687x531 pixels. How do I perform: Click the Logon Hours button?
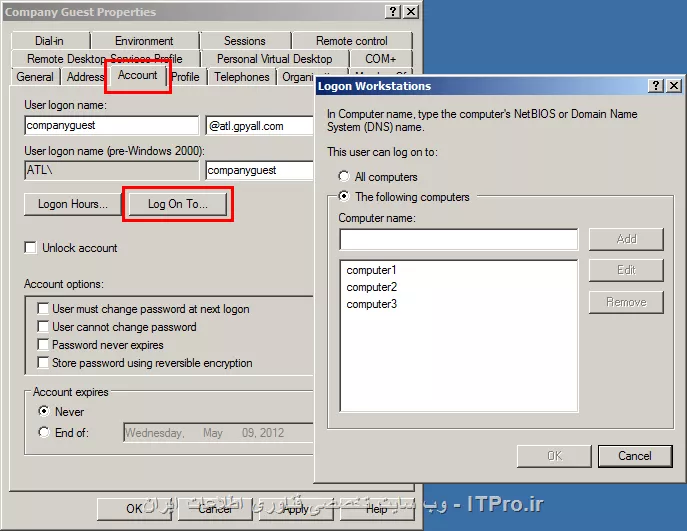[73, 204]
